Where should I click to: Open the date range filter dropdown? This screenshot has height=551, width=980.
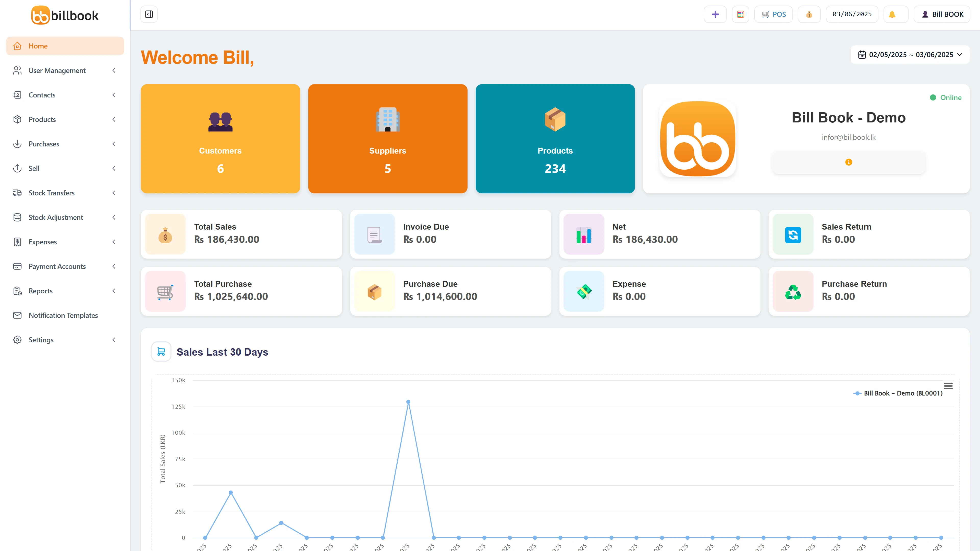tap(910, 55)
